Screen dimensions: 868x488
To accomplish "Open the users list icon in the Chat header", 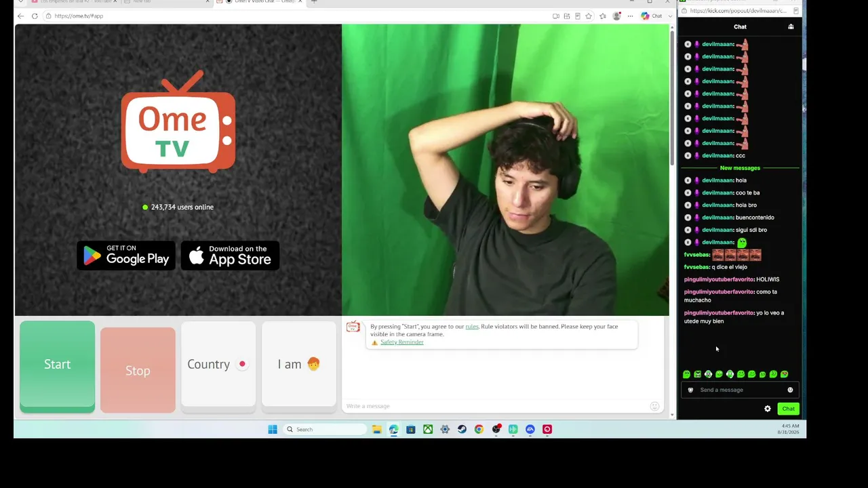I will 791,26.
